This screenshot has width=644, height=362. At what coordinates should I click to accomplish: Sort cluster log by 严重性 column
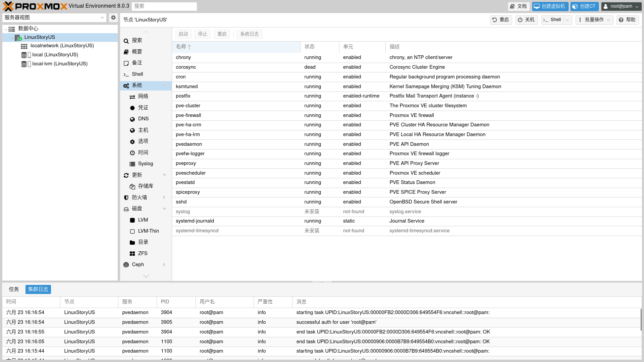pyautogui.click(x=273, y=302)
